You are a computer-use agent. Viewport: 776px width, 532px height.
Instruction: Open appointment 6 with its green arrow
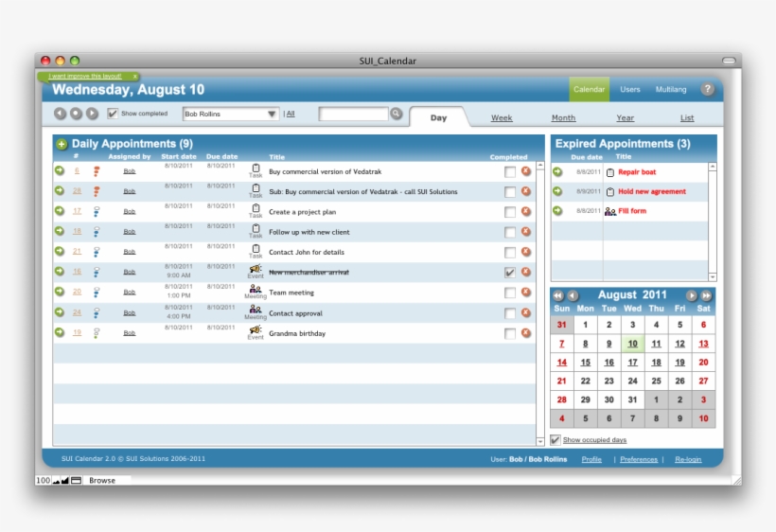click(x=60, y=170)
